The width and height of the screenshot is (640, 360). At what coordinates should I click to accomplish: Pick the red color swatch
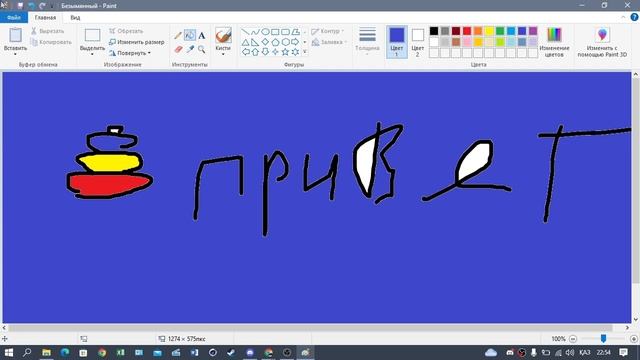tap(467, 31)
